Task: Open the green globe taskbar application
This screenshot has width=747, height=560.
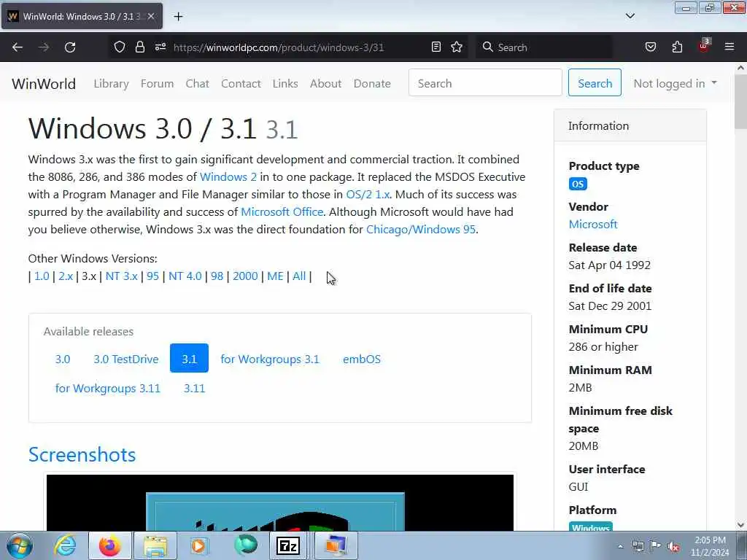Action: coord(245,545)
